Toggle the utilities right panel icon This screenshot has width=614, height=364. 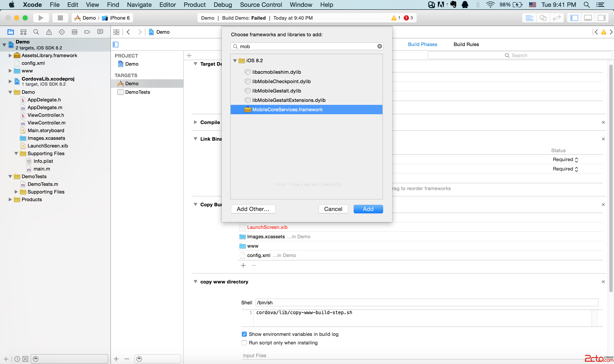(601, 18)
